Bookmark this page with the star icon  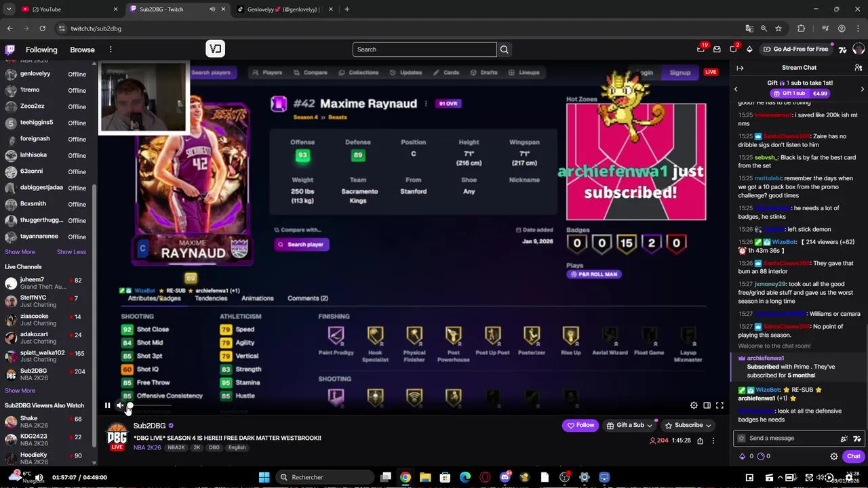pyautogui.click(x=778, y=28)
